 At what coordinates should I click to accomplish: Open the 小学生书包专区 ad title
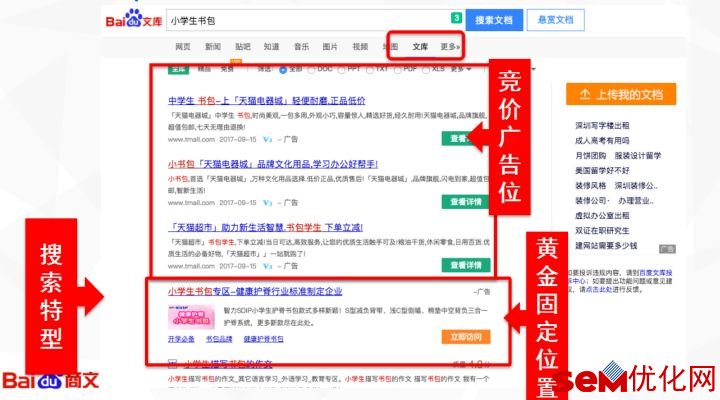255,291
